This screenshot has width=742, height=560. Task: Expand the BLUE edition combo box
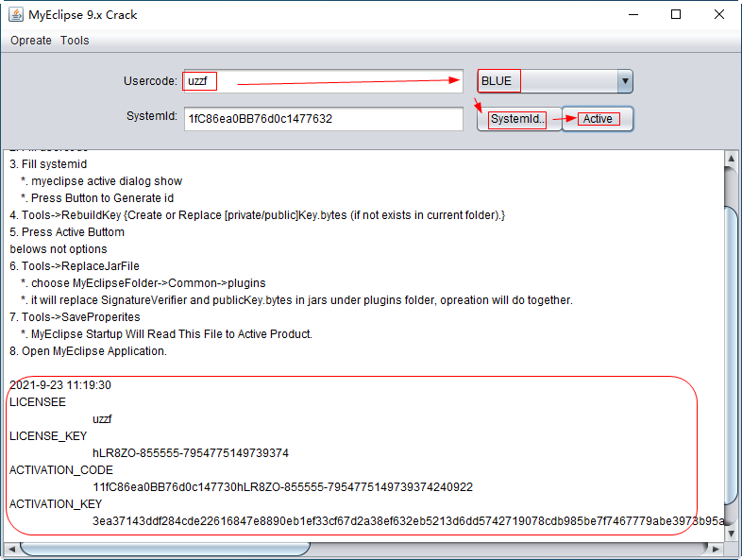[x=548, y=81]
